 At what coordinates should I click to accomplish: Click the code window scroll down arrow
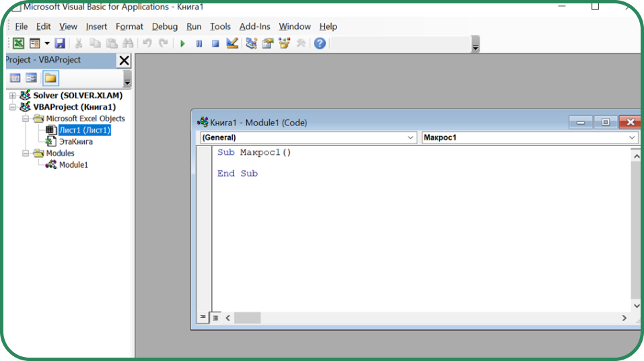coord(636,306)
